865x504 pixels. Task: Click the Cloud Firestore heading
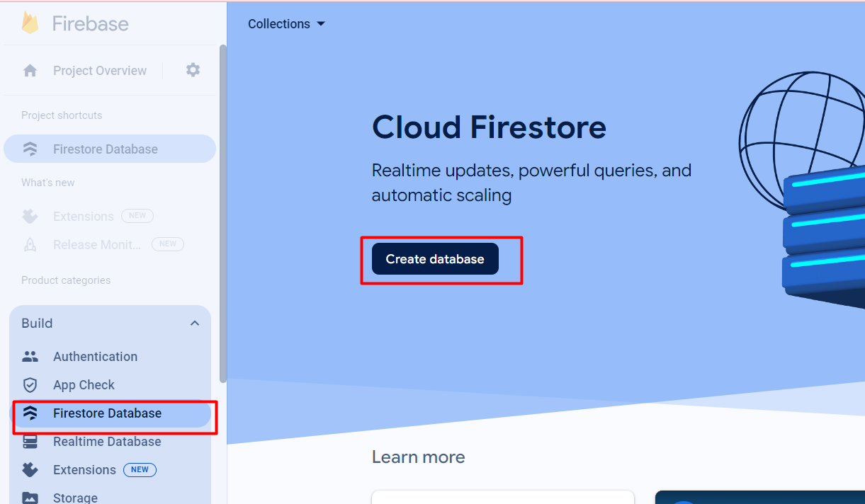click(x=489, y=128)
